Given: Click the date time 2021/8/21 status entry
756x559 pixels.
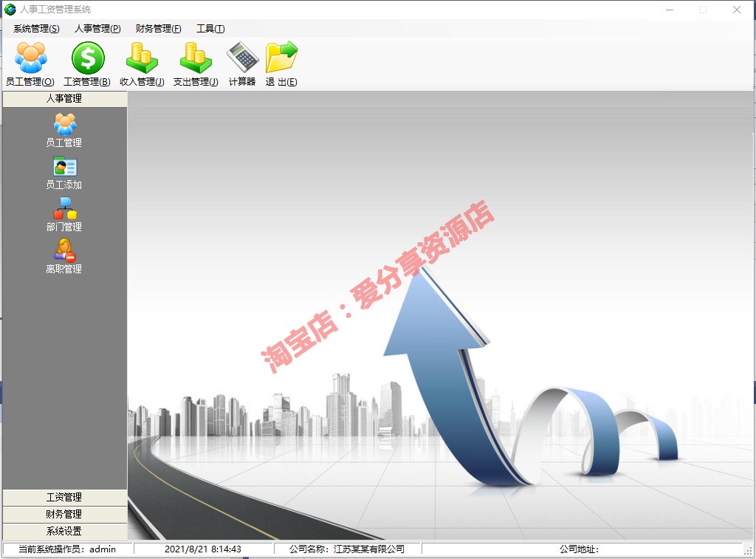Looking at the screenshot, I should coord(203,549).
